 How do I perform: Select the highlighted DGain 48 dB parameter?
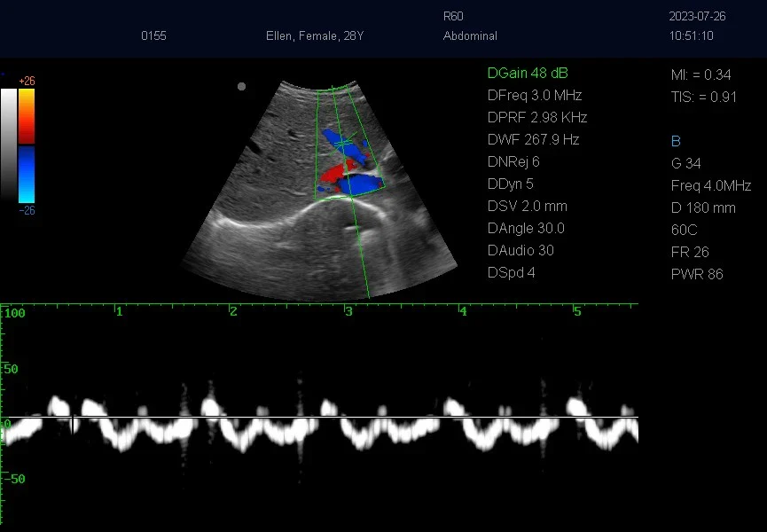point(528,74)
